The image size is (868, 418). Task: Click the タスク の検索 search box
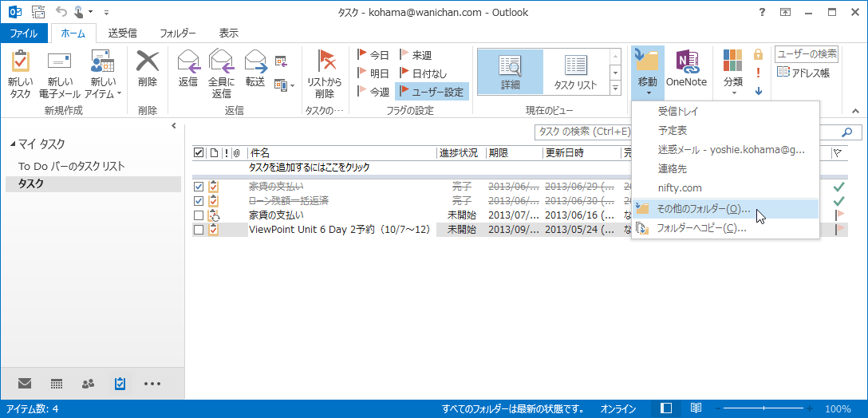[582, 132]
